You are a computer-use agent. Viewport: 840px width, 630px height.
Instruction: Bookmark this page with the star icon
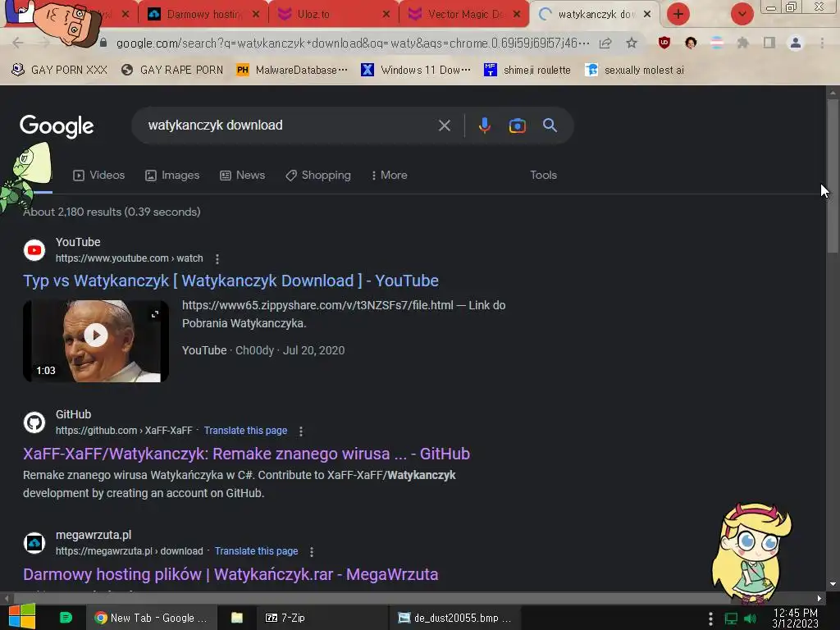[632, 43]
